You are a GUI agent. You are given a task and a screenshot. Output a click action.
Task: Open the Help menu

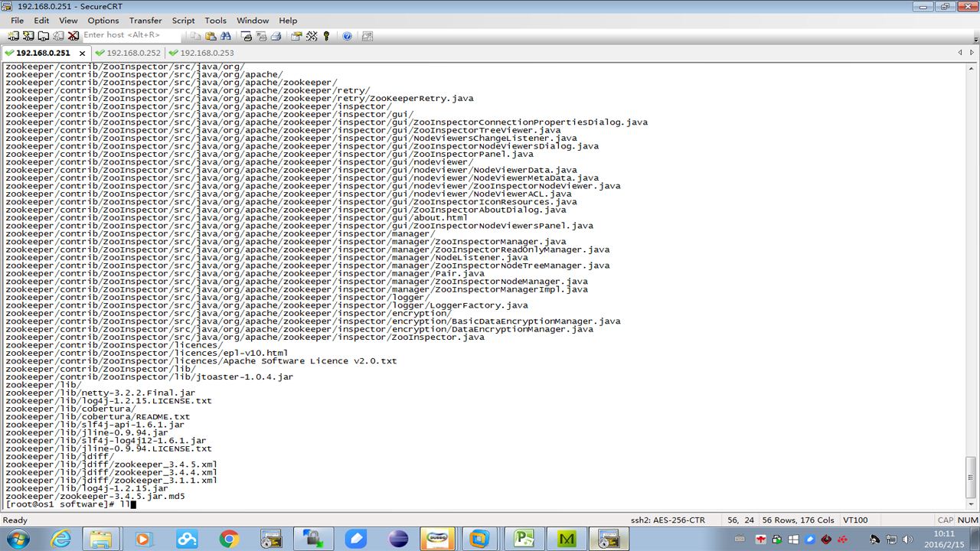288,21
